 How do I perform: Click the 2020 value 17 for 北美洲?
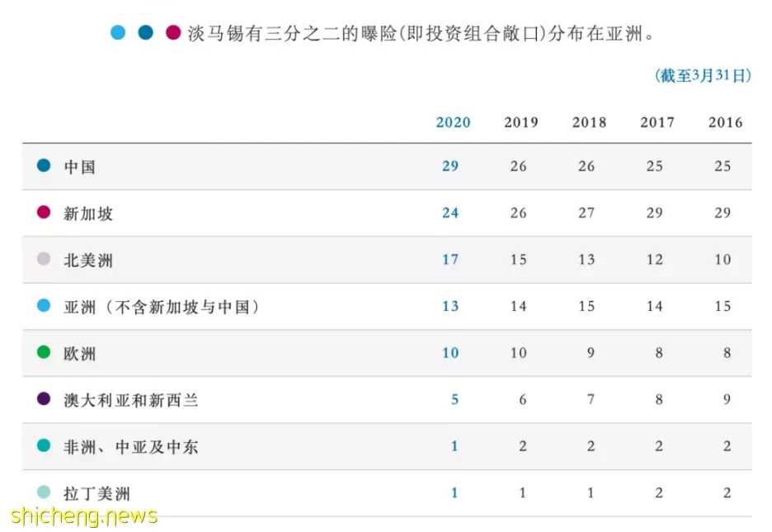(x=450, y=259)
